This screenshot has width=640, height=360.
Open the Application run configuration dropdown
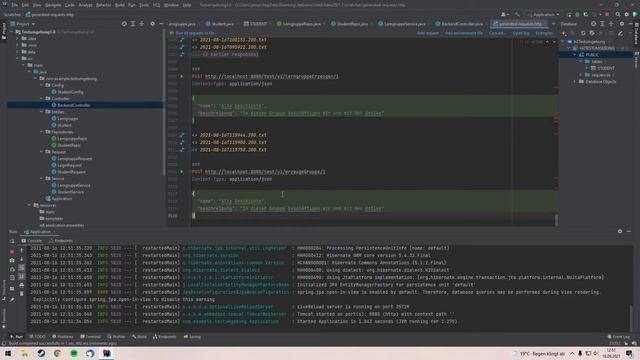tap(543, 14)
